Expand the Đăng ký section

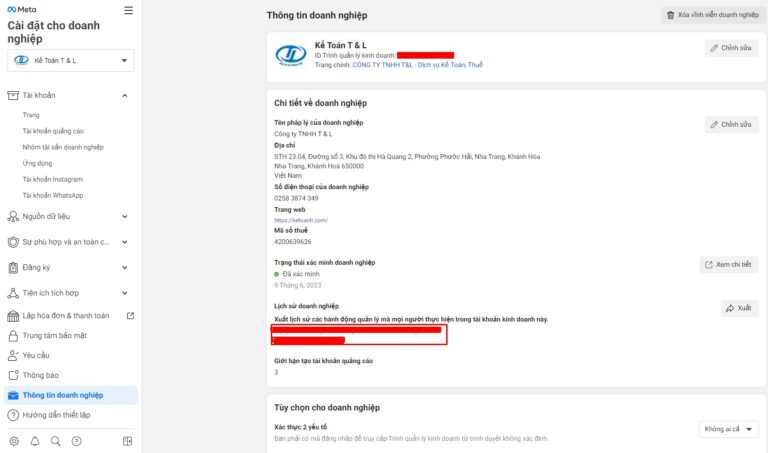coord(125,268)
